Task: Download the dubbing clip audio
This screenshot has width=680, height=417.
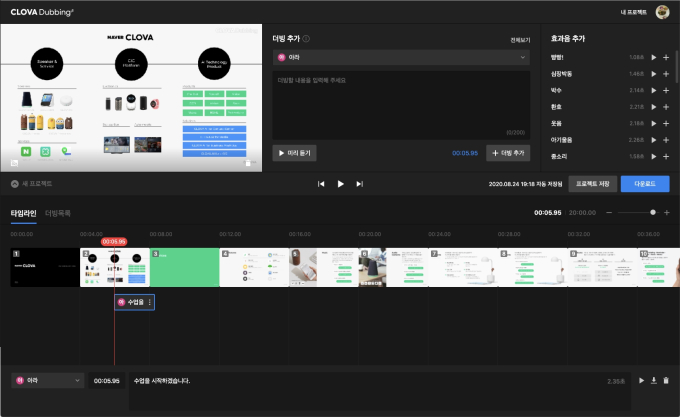Action: tap(654, 380)
